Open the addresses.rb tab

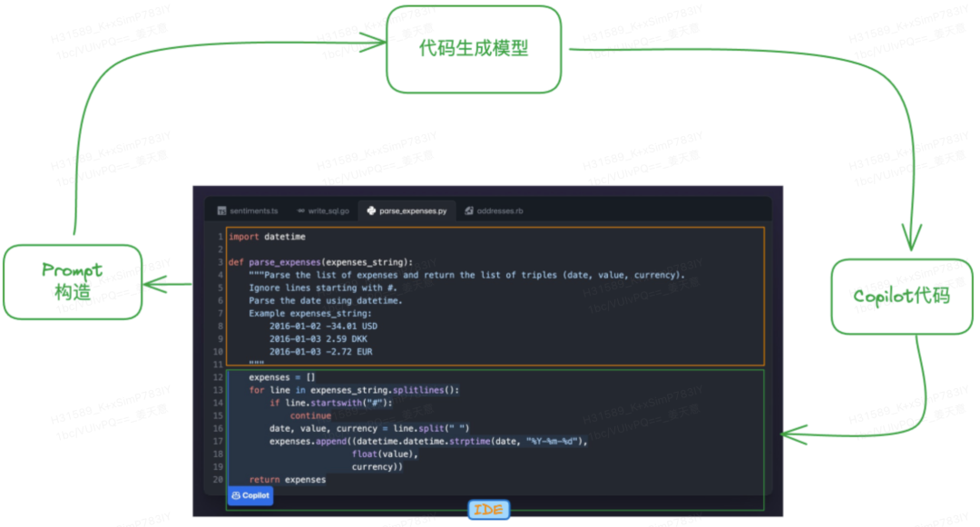click(x=499, y=210)
